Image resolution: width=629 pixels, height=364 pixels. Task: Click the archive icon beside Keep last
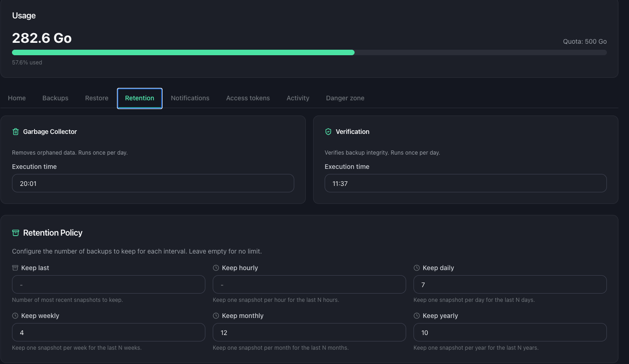pos(15,268)
